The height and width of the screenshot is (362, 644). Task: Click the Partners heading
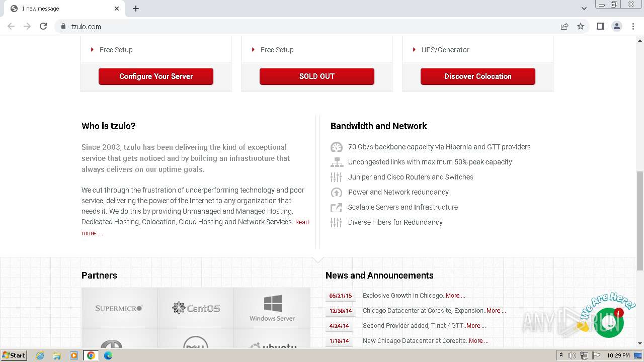point(99,276)
